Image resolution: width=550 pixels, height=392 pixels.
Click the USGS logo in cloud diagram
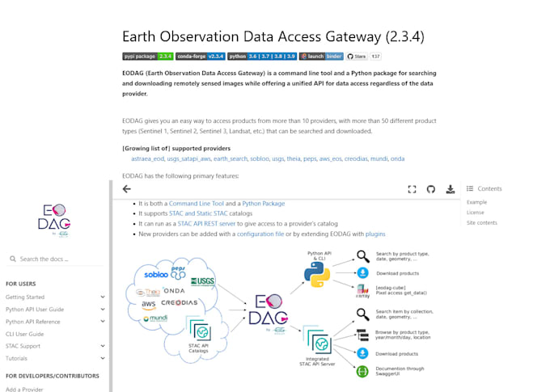(x=202, y=281)
